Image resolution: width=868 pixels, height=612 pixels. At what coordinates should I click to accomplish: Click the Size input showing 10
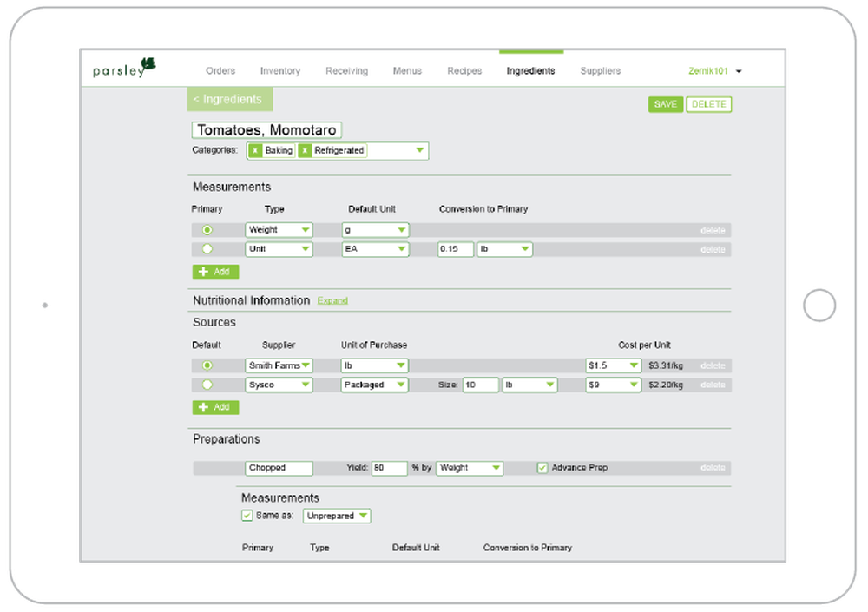pos(480,385)
